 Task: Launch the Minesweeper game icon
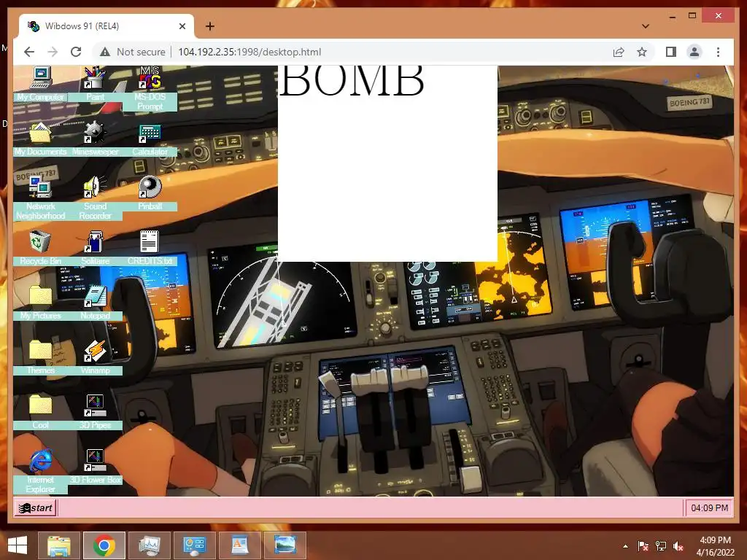pyautogui.click(x=96, y=133)
